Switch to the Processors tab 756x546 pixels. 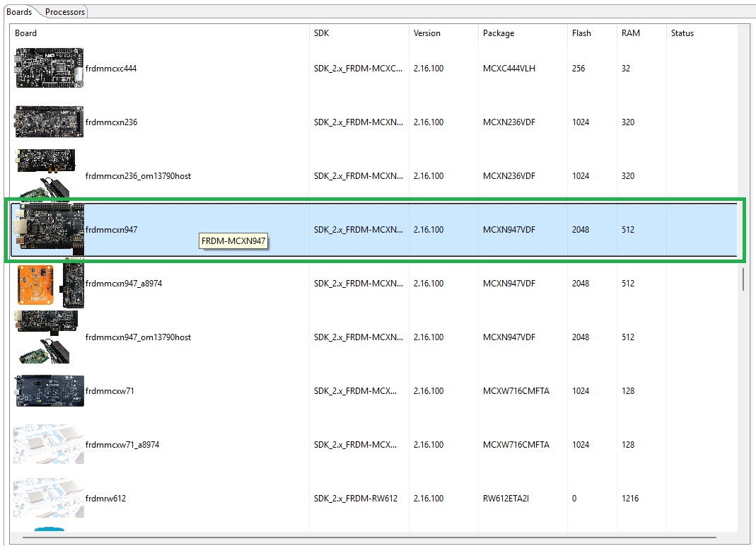coord(64,11)
